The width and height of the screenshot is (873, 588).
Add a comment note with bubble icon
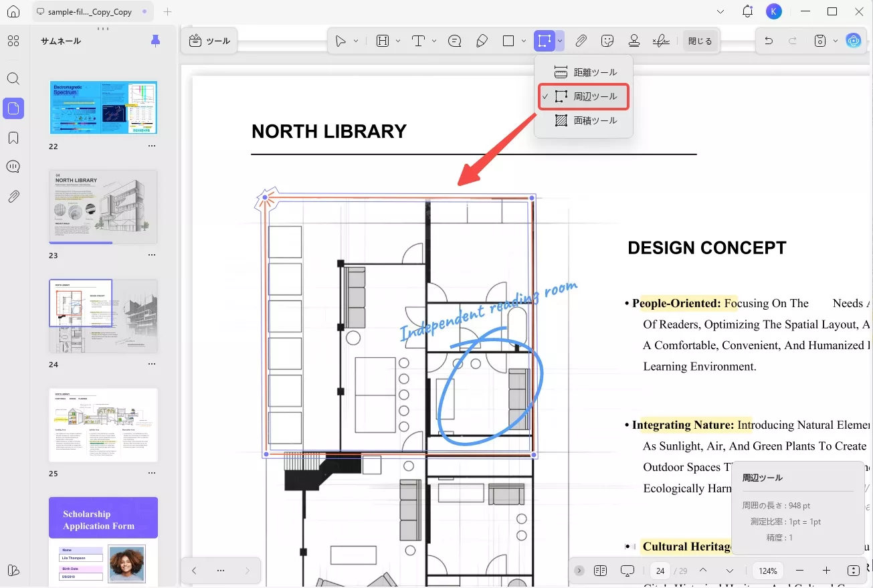tap(455, 41)
